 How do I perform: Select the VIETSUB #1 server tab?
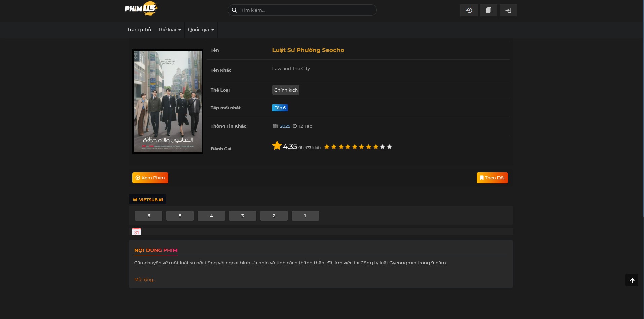tap(148, 200)
